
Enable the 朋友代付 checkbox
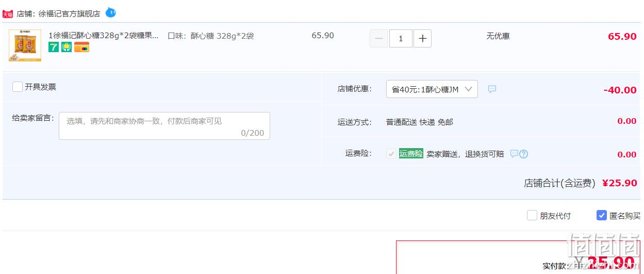click(532, 215)
